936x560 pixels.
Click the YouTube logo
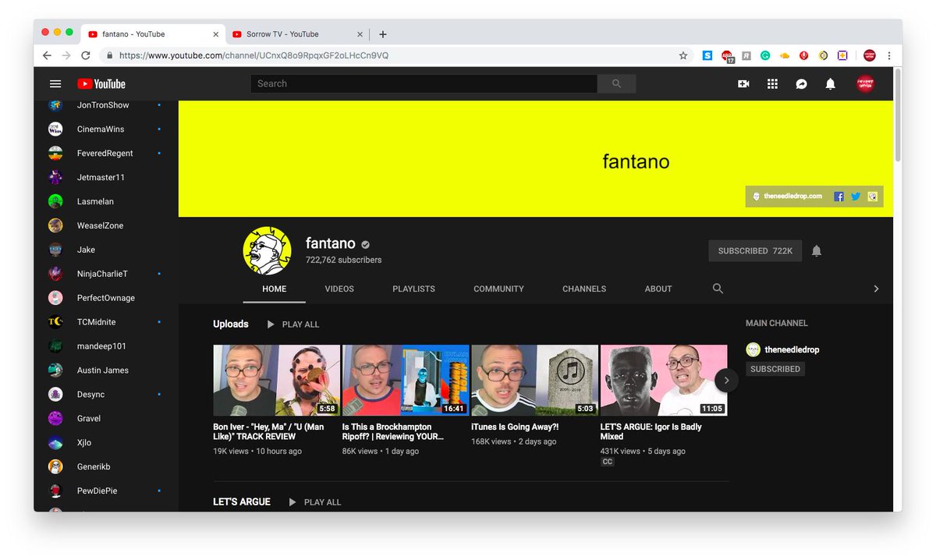(x=101, y=83)
